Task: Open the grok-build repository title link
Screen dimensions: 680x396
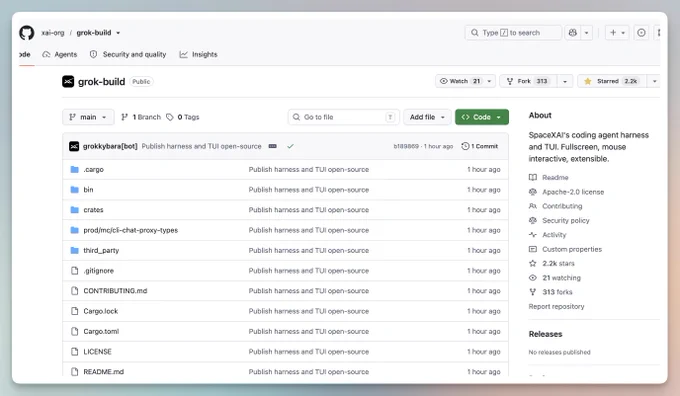Action: [x=101, y=82]
